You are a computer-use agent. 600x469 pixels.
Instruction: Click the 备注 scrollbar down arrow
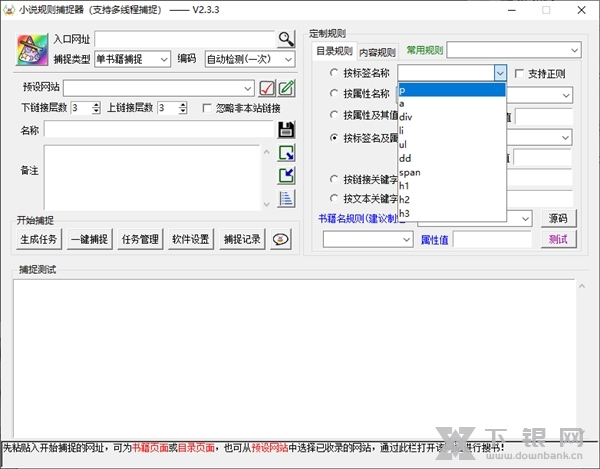(x=267, y=204)
